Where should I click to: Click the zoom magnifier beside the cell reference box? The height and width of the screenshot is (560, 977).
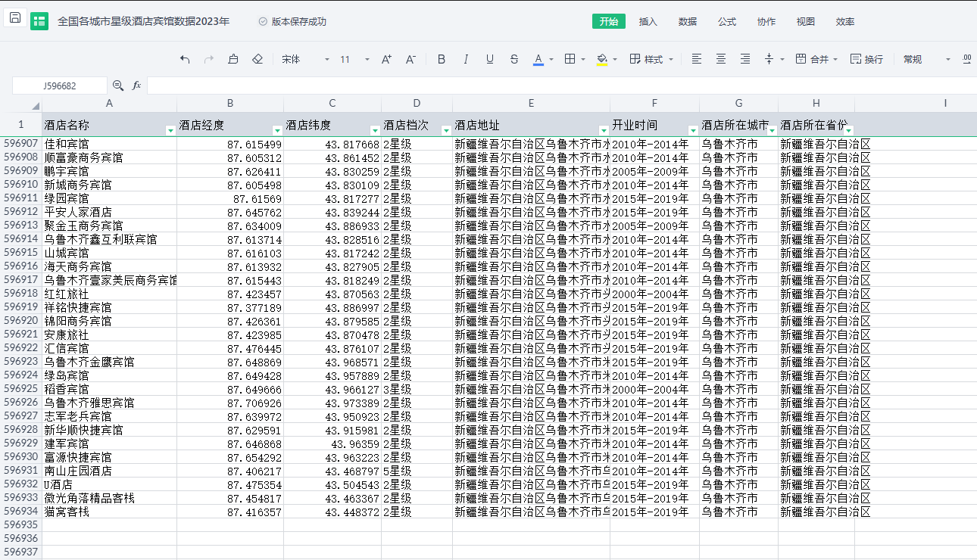(x=118, y=86)
